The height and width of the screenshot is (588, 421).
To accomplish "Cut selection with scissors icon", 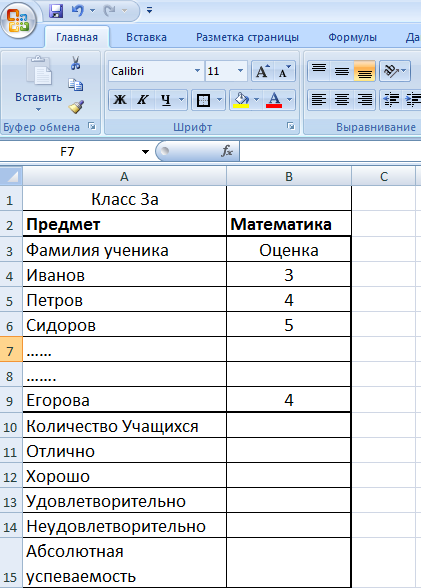I will [75, 63].
